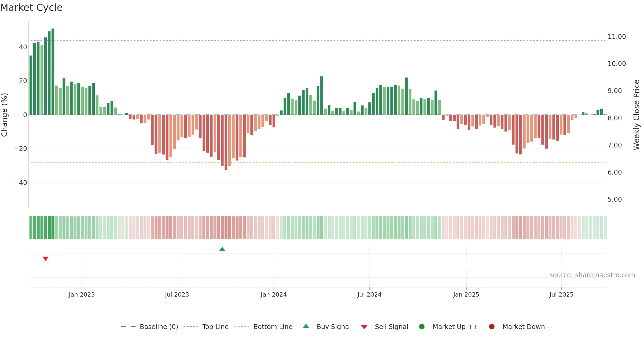Image resolution: width=644 pixels, height=362 pixels.
Task: Click the Jan 2023 axis label
Action: 82,295
